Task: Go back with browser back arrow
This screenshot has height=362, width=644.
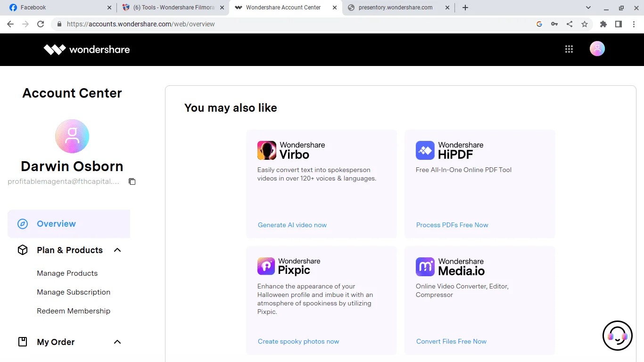Action: [10, 24]
